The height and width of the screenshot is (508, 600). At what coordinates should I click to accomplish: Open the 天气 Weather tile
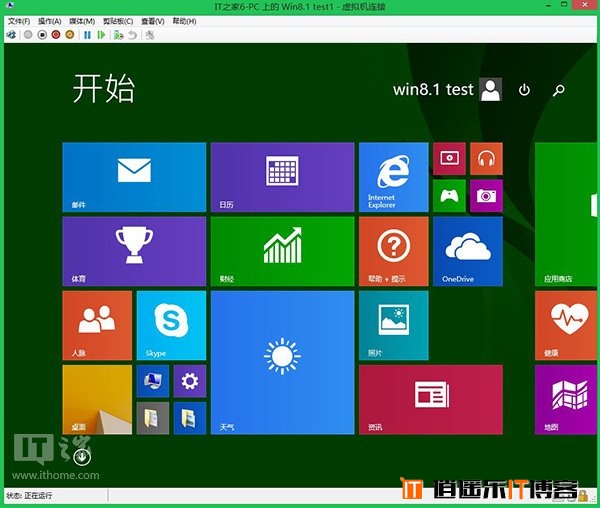pyautogui.click(x=282, y=363)
